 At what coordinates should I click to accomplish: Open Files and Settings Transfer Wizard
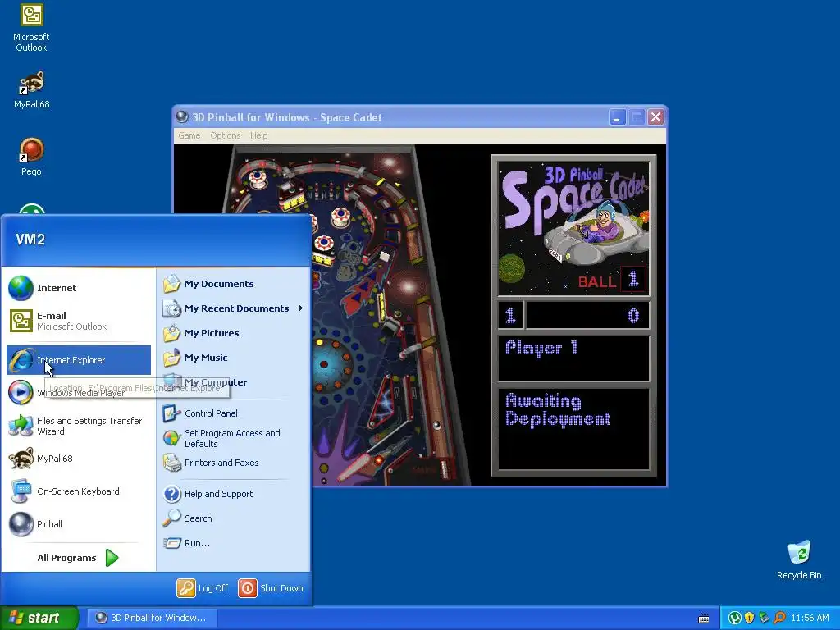pyautogui.click(x=79, y=426)
